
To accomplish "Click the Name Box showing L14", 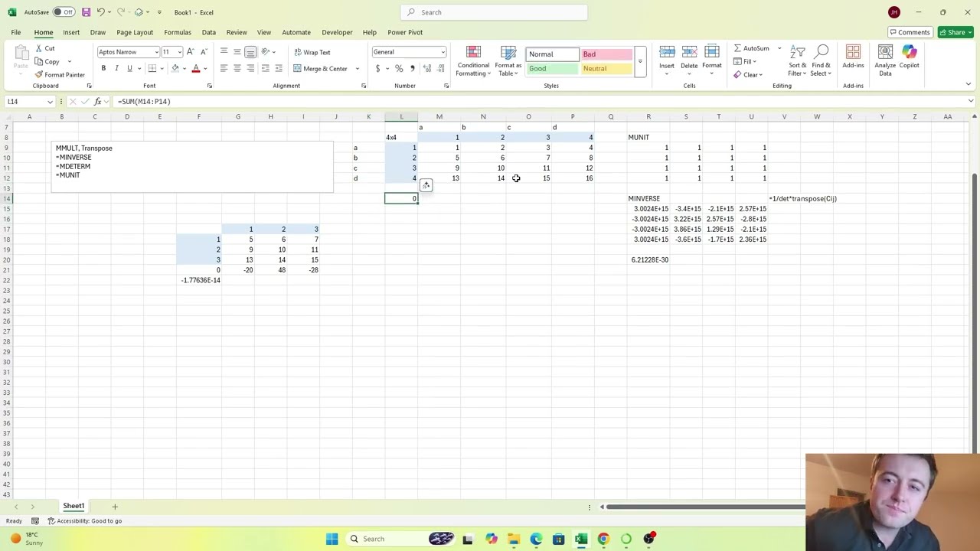I will pos(29,101).
